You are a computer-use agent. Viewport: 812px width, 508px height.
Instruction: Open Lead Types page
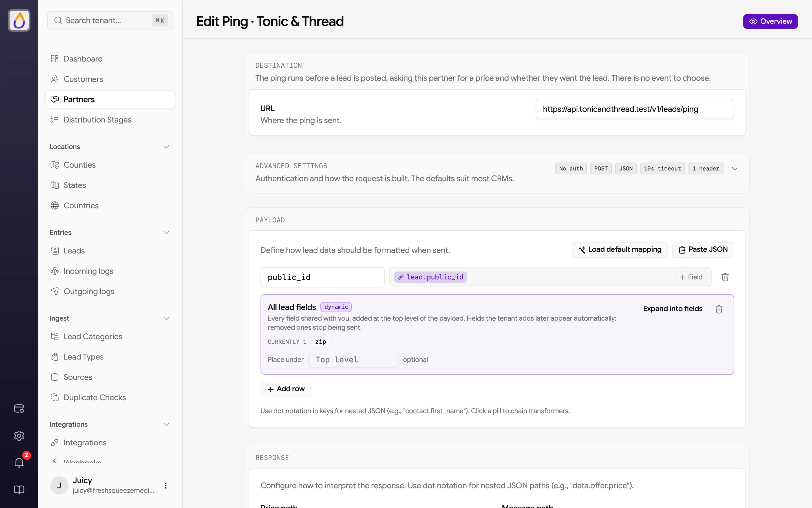(110, 357)
